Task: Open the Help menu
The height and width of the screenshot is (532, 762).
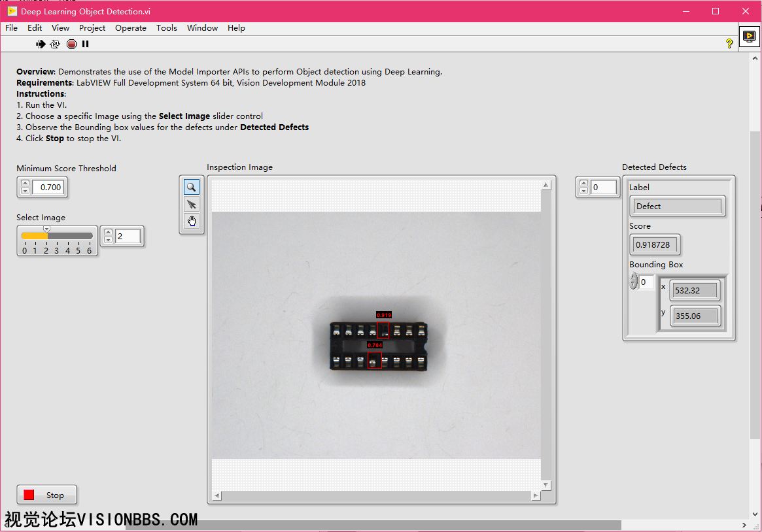Action: (236, 28)
